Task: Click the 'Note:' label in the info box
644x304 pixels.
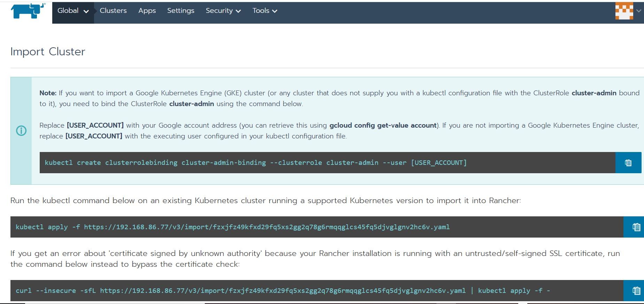Action: tap(48, 93)
